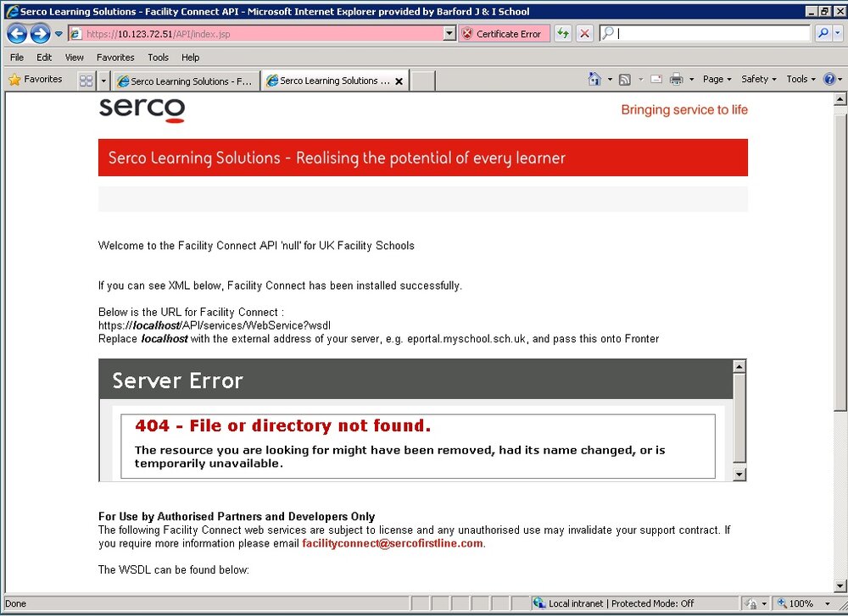
Task: Open the tab list dropdown arrow
Action: click(x=103, y=81)
